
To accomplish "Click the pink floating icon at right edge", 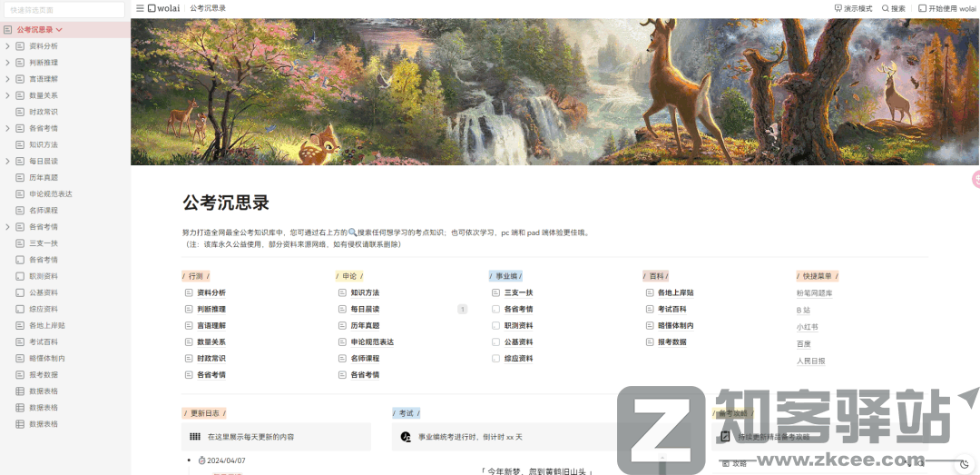I will [x=976, y=179].
